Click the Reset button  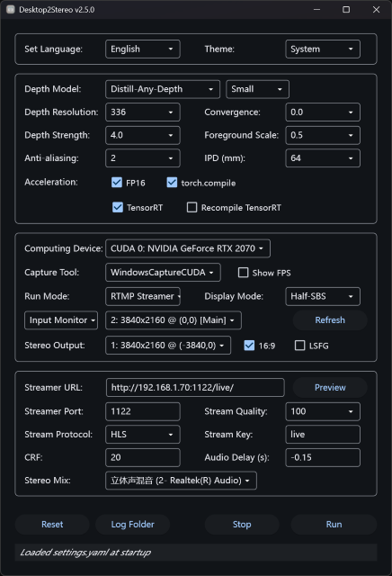click(x=52, y=525)
